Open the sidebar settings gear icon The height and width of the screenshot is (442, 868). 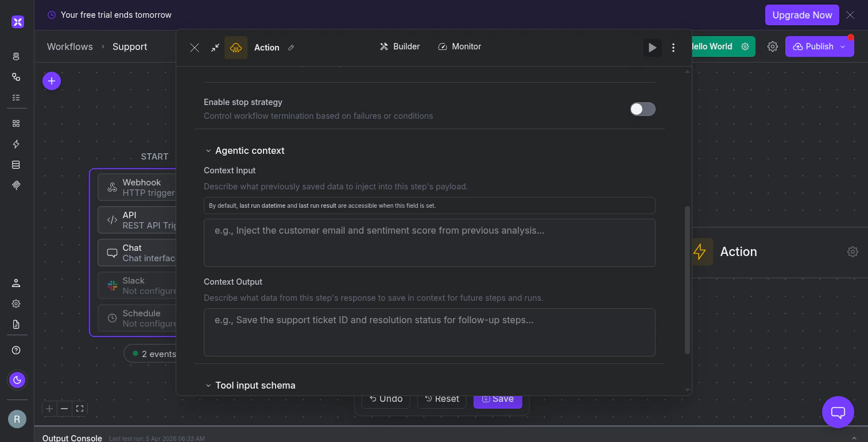[16, 304]
